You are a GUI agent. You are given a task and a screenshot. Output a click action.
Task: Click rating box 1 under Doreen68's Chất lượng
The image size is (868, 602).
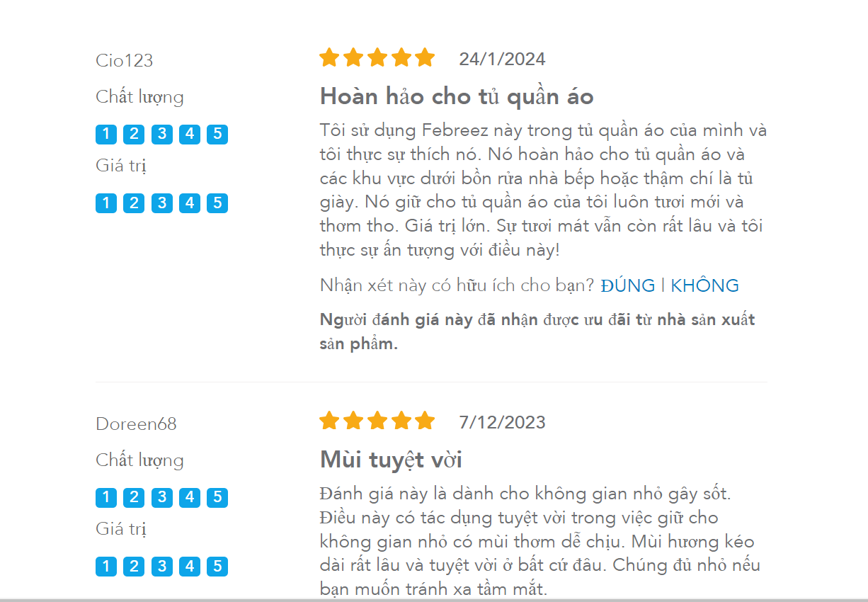[x=106, y=497]
